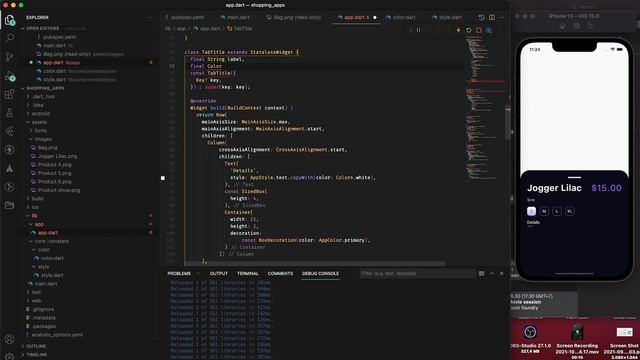640x360 pixels.
Task: Select size M in simulator app
Action: coord(544,211)
